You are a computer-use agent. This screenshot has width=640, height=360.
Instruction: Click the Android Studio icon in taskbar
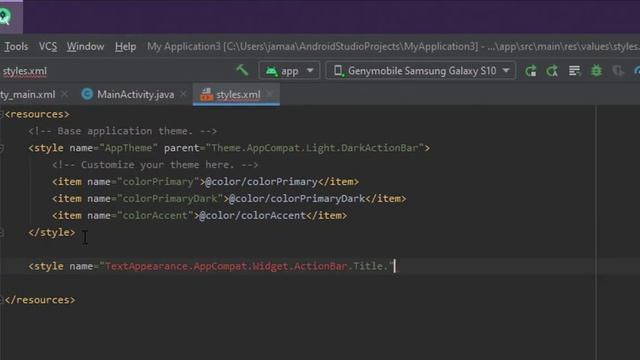pos(6,16)
